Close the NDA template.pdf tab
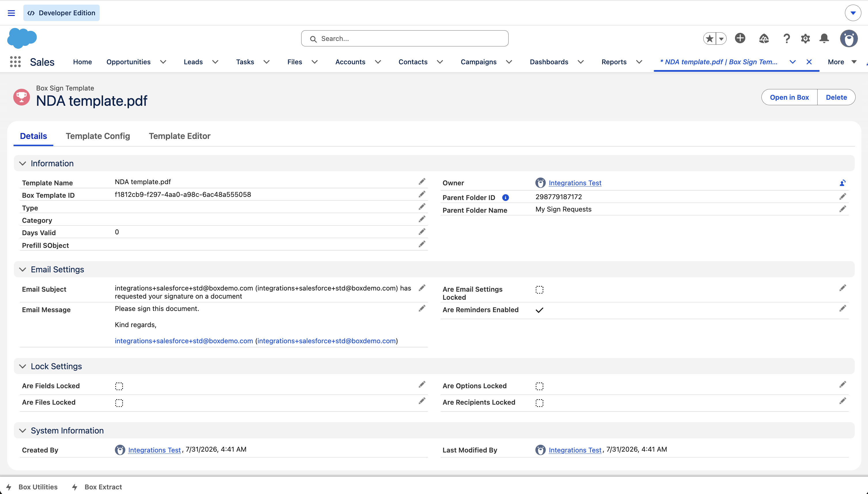Viewport: 868px width, 494px height. (x=809, y=62)
